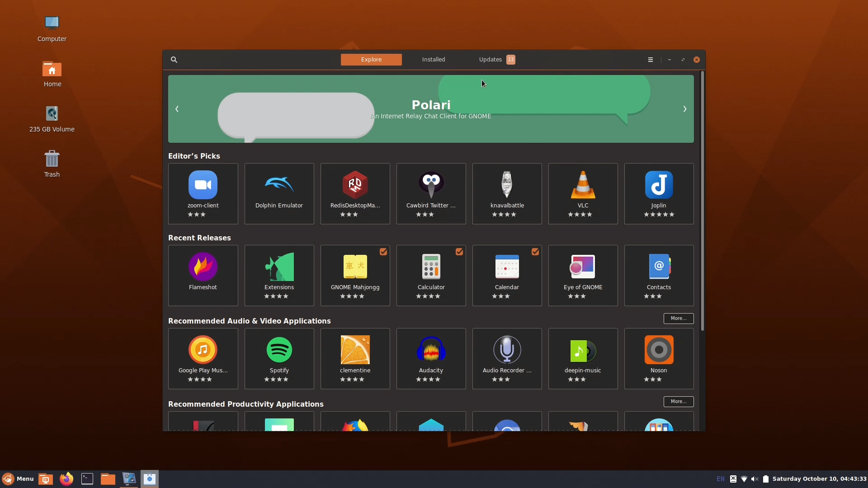This screenshot has height=488, width=868.
Task: Select the Joplin note-taking app
Action: tap(659, 193)
